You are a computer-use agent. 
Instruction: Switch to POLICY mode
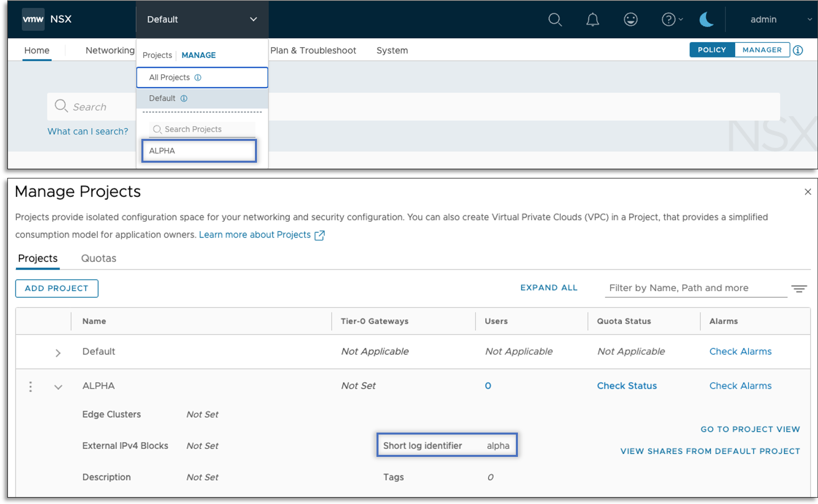point(712,50)
